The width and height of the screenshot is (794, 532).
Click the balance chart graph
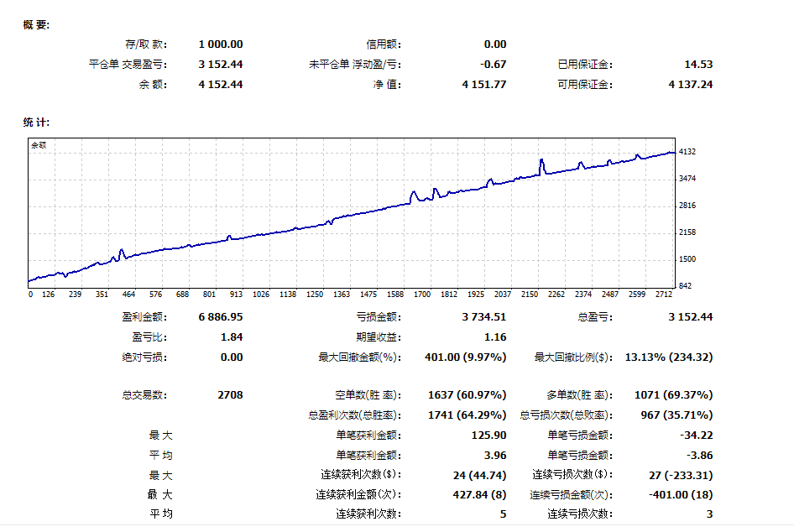click(352, 212)
